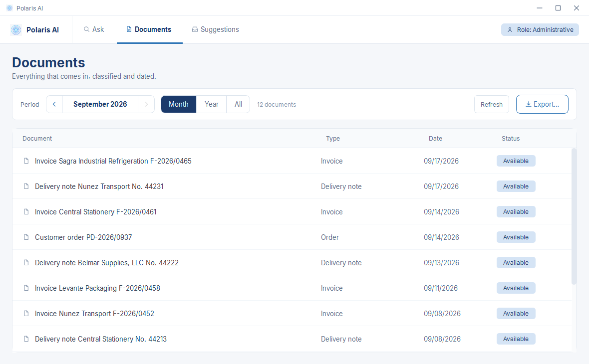This screenshot has height=364, width=589.
Task: Click the Available badge for Invoice Levante Packaging
Action: (x=516, y=288)
